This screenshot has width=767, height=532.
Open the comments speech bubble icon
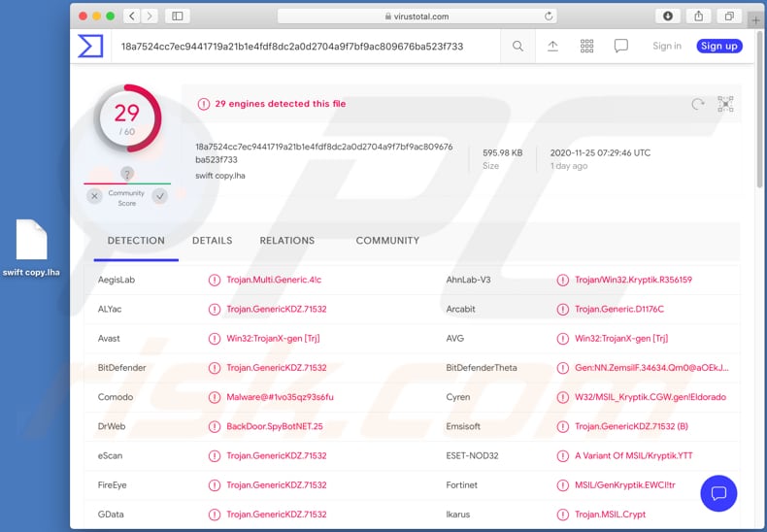[x=620, y=46]
